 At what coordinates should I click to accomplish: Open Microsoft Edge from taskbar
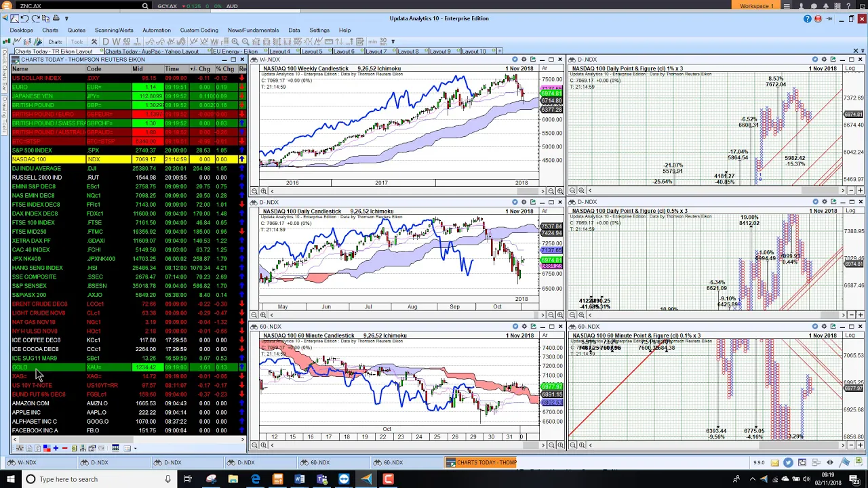click(255, 479)
